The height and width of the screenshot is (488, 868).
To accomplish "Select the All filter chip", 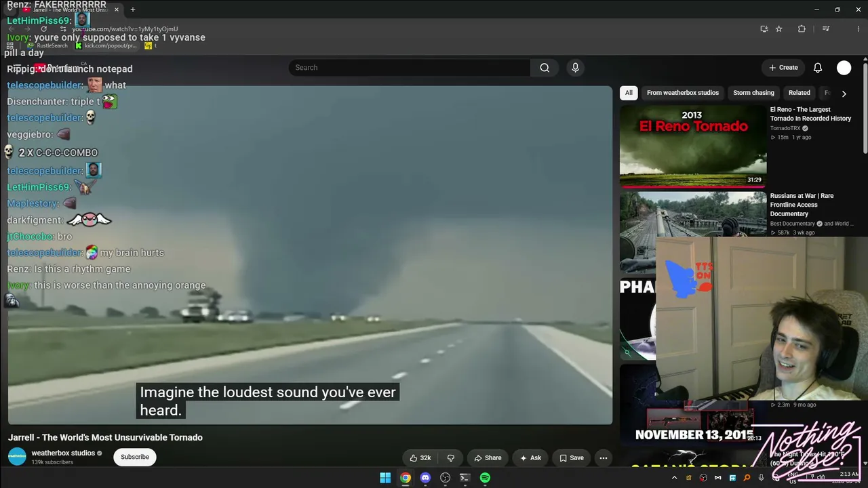I will pyautogui.click(x=629, y=93).
